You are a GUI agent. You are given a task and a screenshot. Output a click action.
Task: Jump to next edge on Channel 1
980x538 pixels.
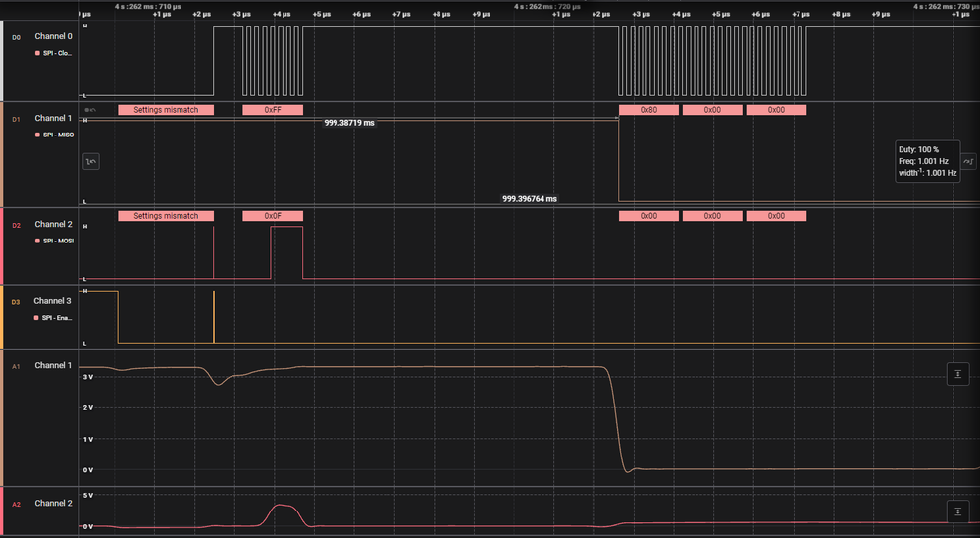coord(968,161)
